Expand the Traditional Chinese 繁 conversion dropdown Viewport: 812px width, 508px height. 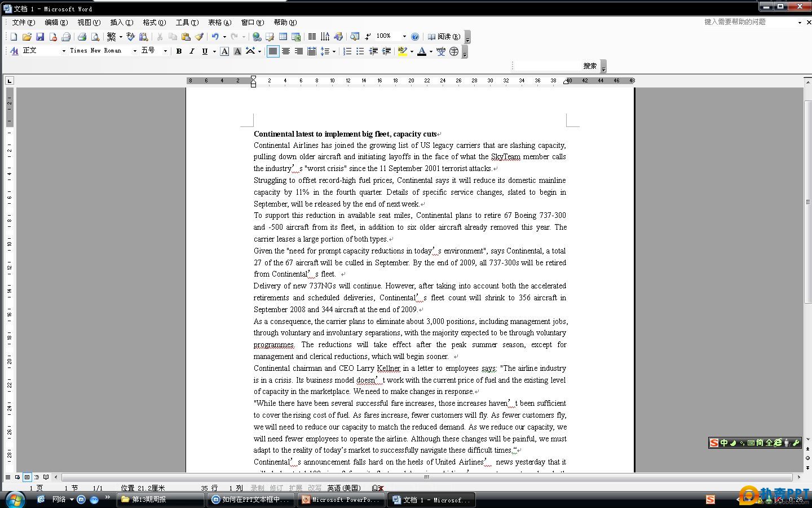tap(121, 37)
